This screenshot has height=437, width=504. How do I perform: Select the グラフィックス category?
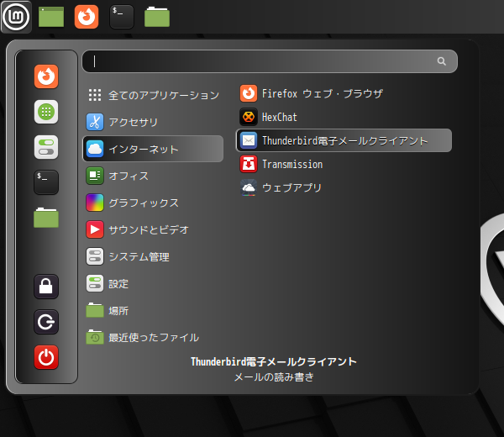click(153, 203)
